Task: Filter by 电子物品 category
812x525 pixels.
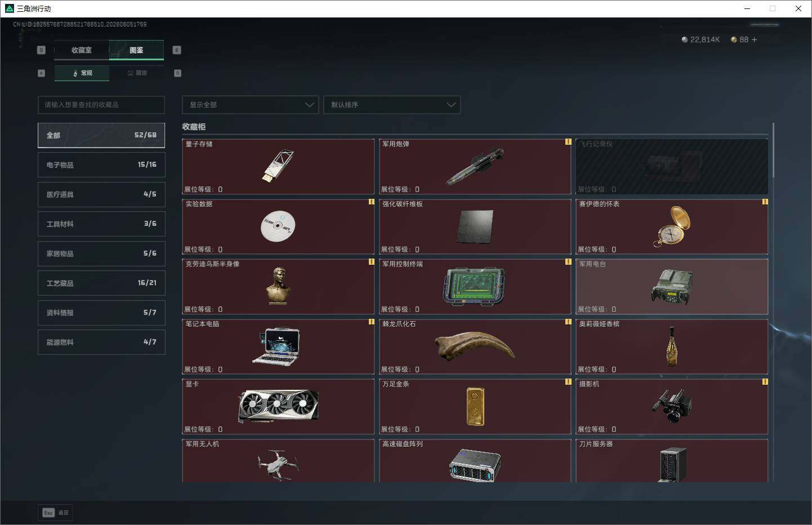Action: tap(101, 164)
